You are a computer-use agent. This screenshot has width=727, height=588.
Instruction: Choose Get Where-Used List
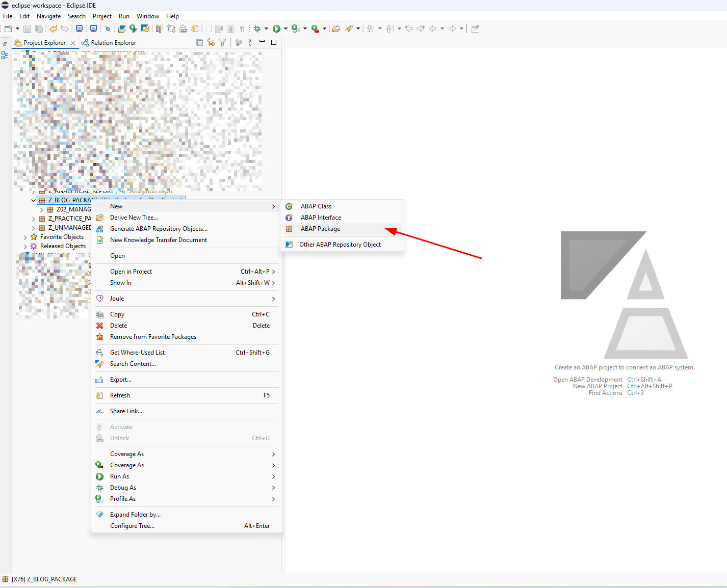click(x=187, y=353)
